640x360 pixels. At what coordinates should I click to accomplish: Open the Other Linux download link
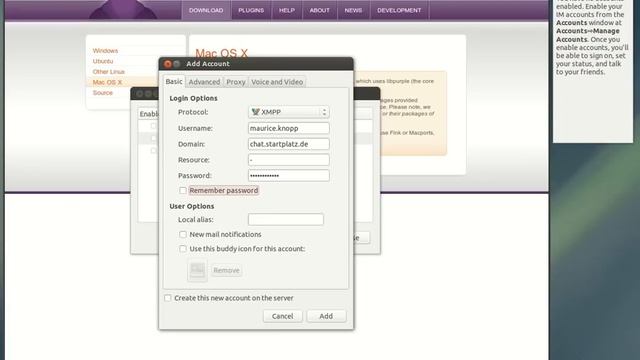pyautogui.click(x=109, y=72)
